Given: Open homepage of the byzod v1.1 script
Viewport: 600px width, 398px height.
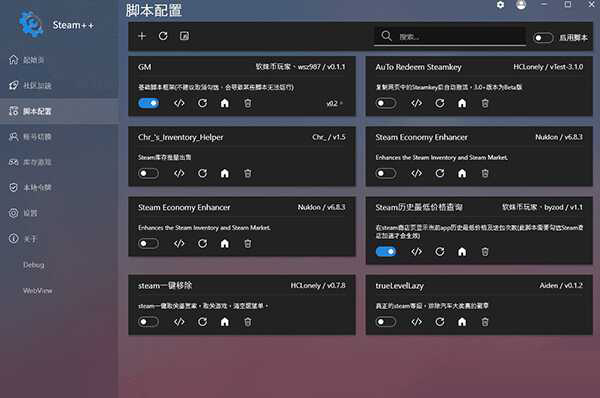Looking at the screenshot, I should pyautogui.click(x=462, y=251).
